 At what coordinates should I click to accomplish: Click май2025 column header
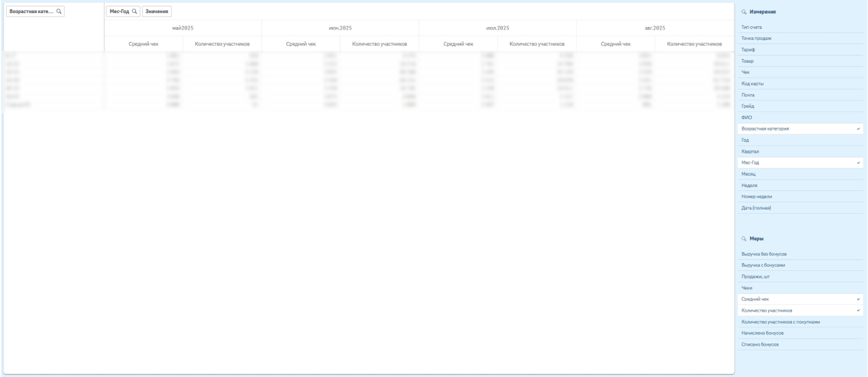point(183,28)
